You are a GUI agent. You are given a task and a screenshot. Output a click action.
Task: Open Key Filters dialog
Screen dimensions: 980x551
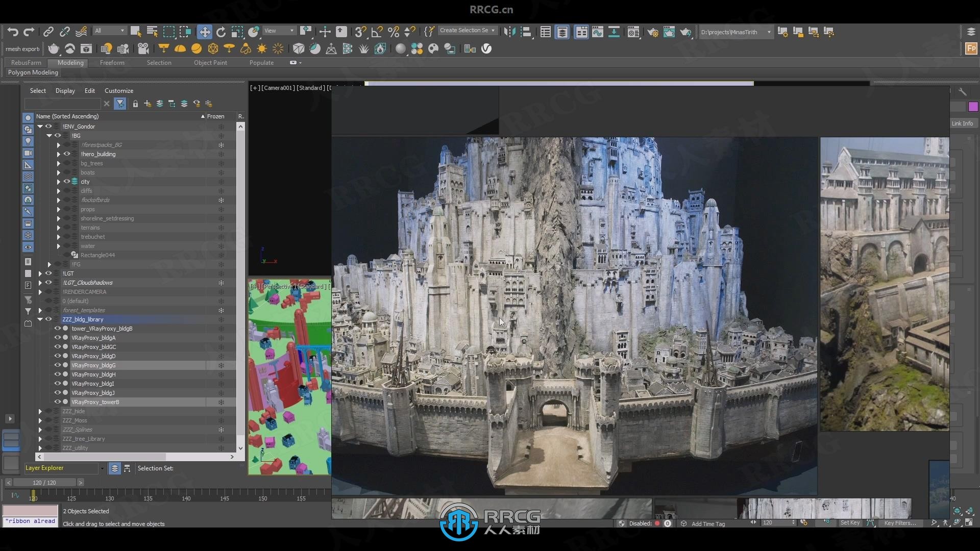[x=900, y=523]
